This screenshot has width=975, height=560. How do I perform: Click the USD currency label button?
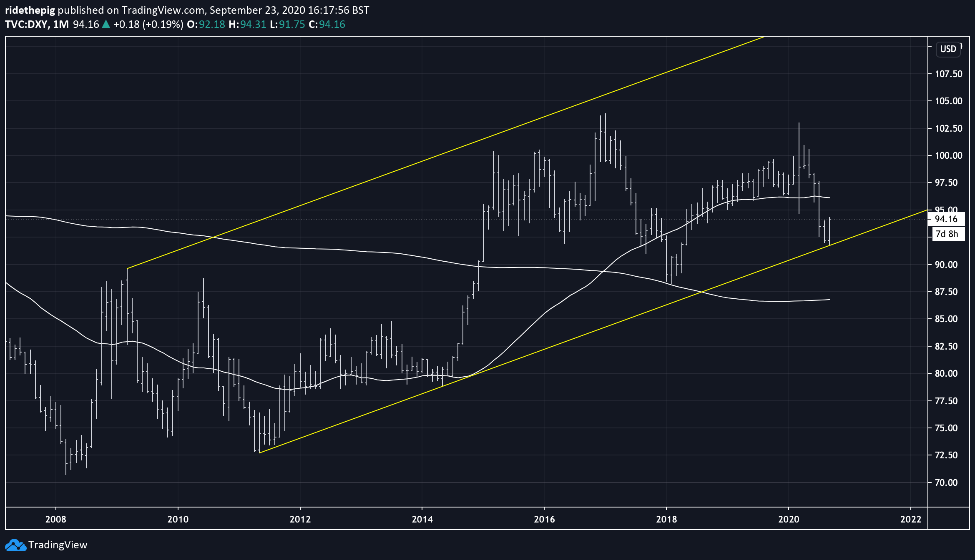click(x=948, y=49)
